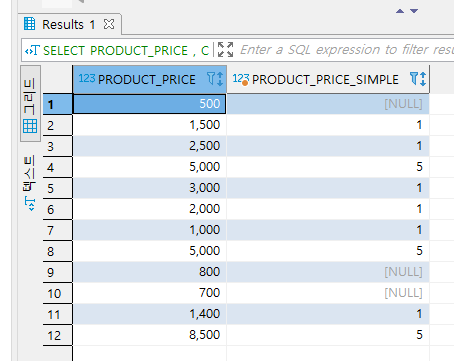Switch to text view side tab

coord(30,183)
